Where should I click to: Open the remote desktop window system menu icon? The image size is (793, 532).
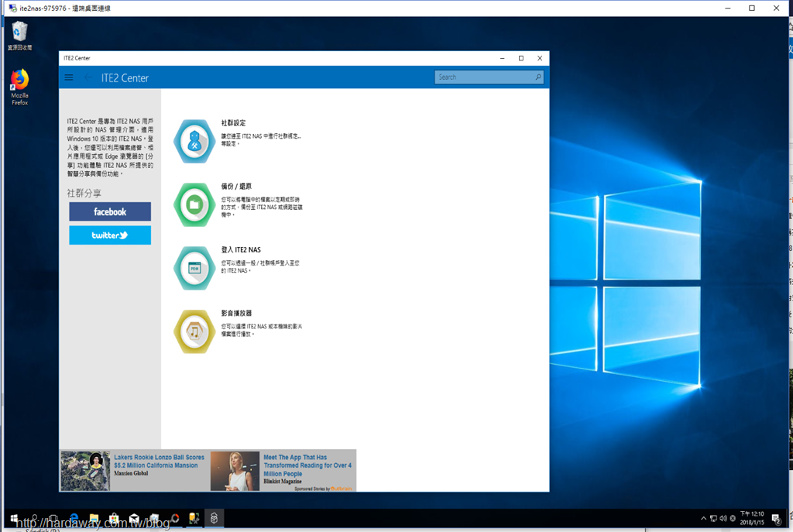point(12,8)
